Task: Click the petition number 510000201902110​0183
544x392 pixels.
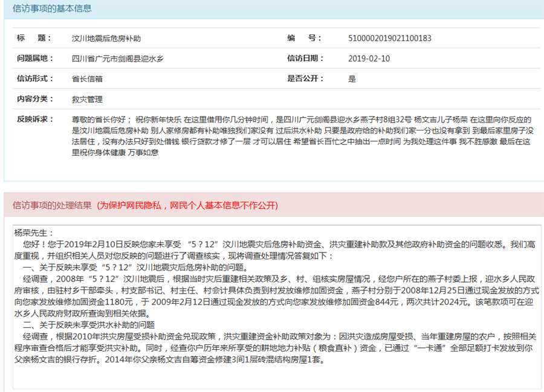Action: pyautogui.click(x=390, y=39)
